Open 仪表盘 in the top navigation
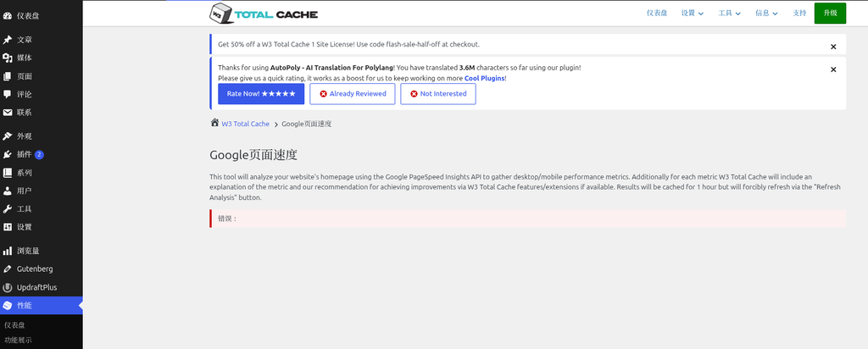Viewport: 868px width, 349px height. pyautogui.click(x=657, y=14)
